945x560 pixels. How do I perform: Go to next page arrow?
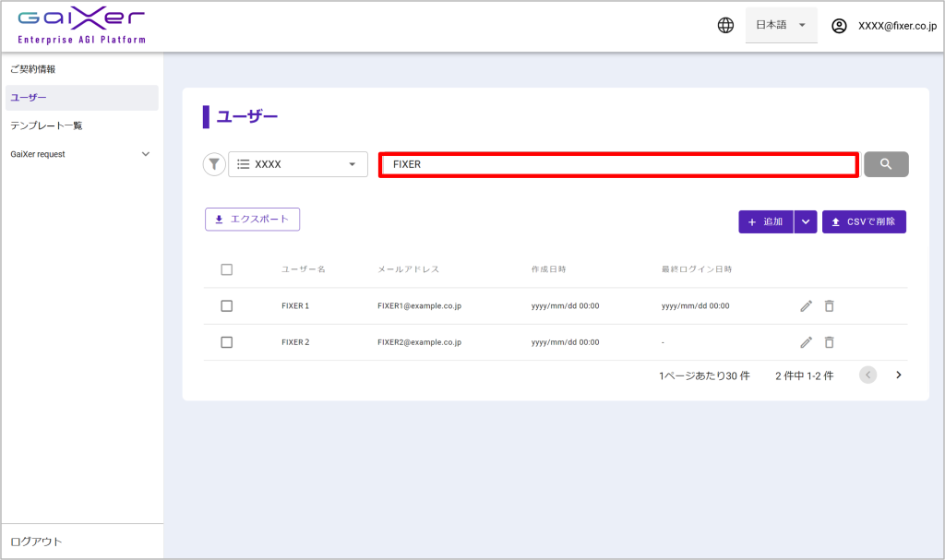[899, 375]
